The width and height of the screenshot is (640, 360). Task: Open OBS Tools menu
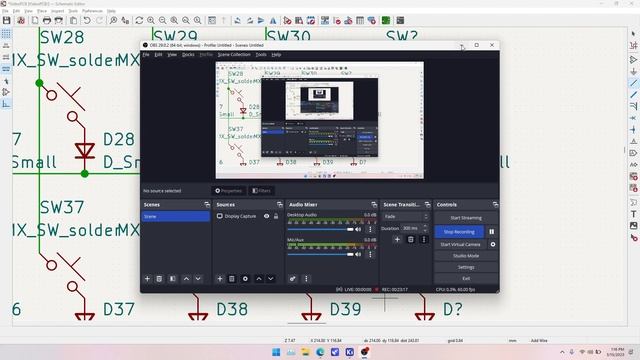pos(261,54)
